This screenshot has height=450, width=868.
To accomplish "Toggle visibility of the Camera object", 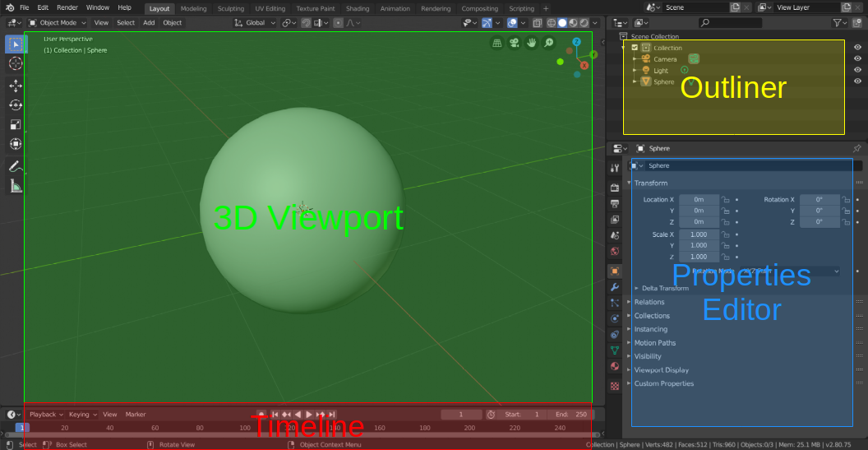I will (x=857, y=59).
